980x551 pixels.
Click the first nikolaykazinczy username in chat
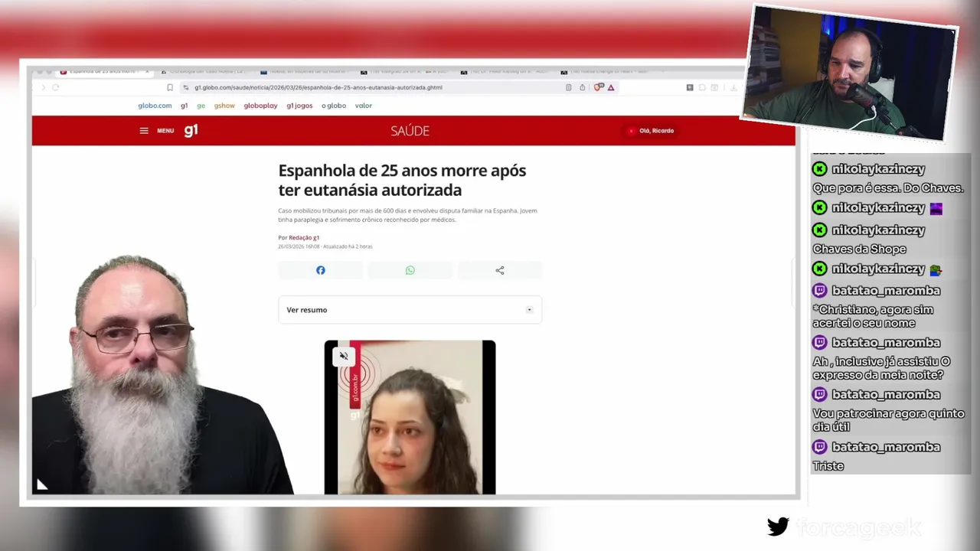tap(878, 169)
